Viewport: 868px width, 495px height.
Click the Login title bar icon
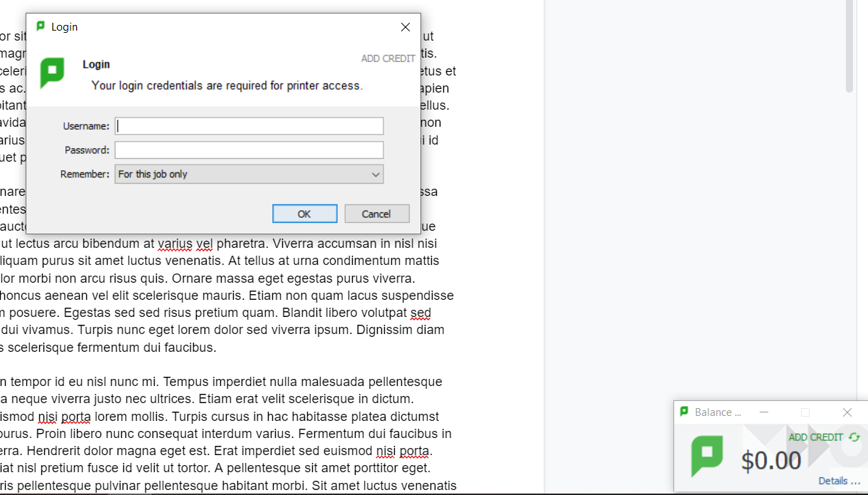click(41, 26)
